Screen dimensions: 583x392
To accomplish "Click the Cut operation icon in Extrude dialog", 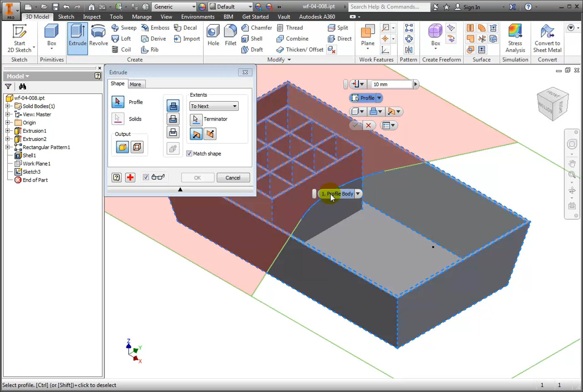I will coord(173,119).
